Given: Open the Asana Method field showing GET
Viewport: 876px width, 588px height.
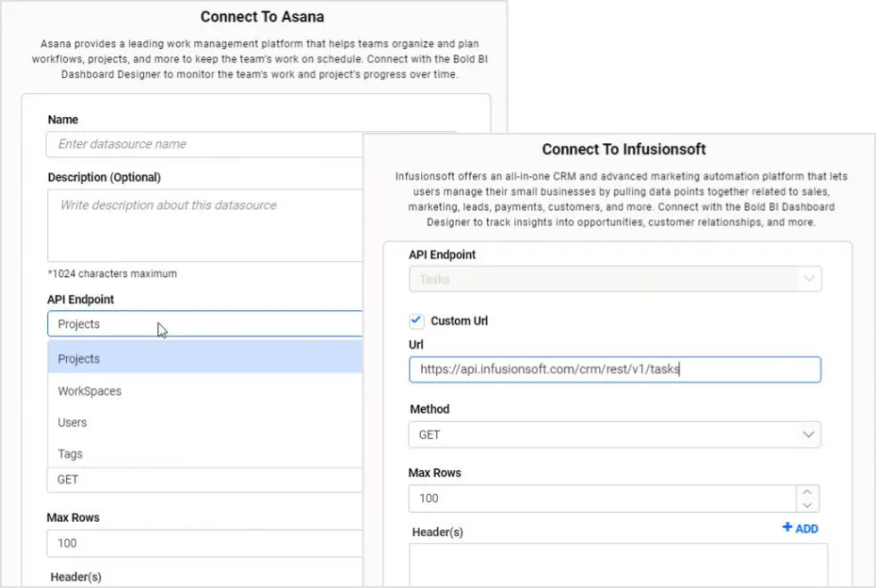Looking at the screenshot, I should point(206,480).
